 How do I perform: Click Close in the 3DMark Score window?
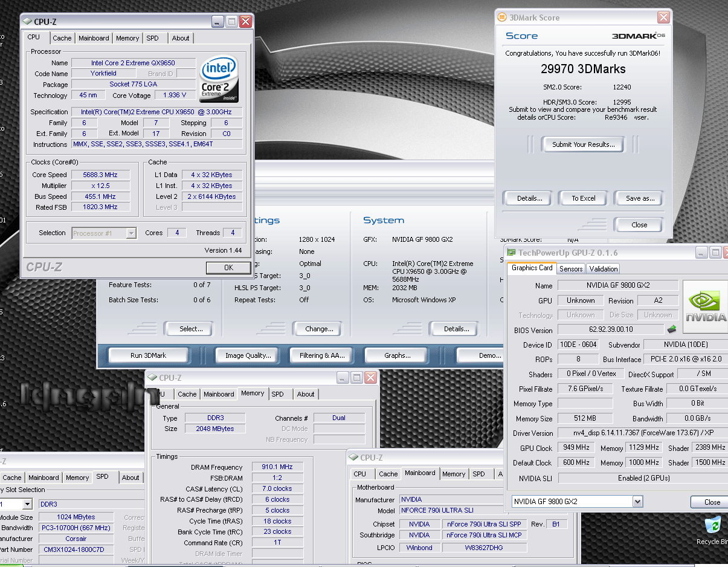pos(639,225)
